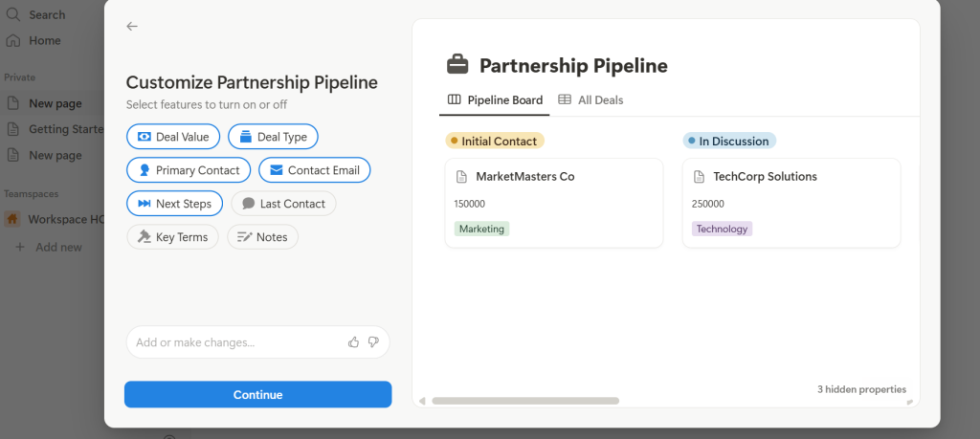Toggle the Deal Value feature off
This screenshot has width=980, height=439.
coord(173,137)
